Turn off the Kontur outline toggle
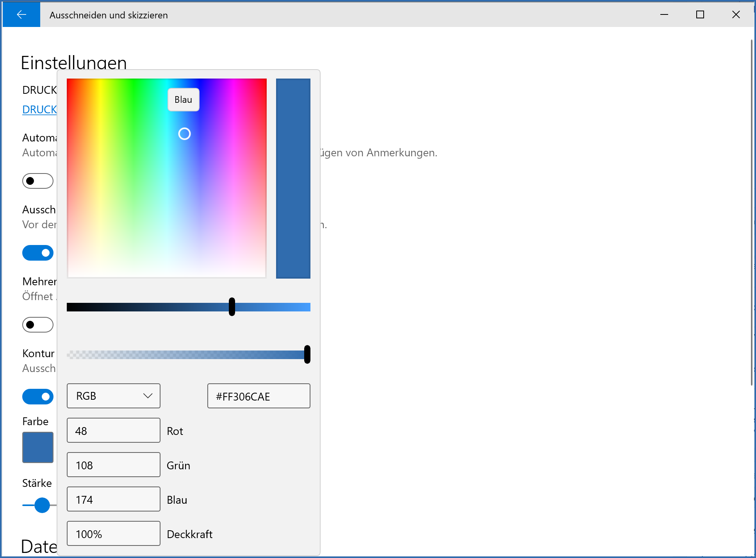Image resolution: width=756 pixels, height=558 pixels. tap(37, 397)
